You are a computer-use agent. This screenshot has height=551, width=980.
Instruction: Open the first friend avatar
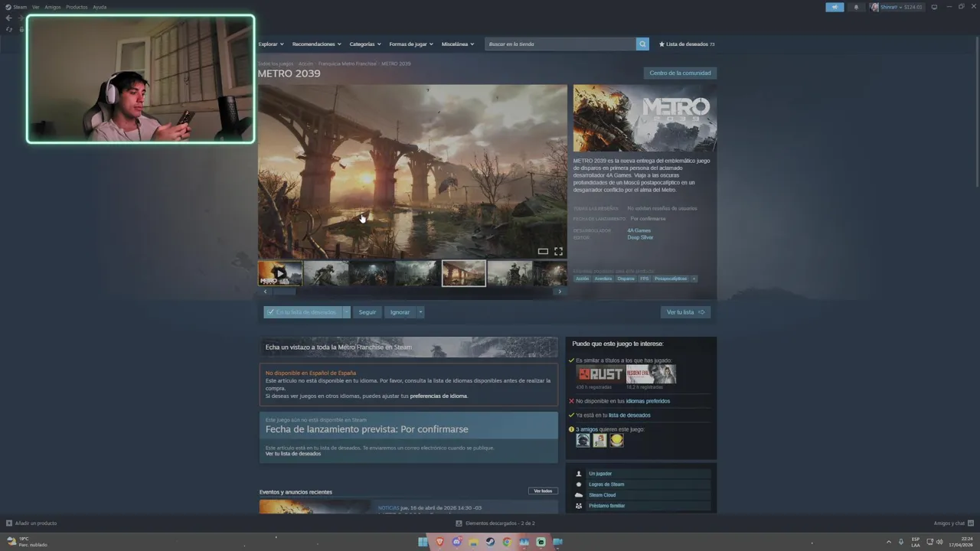coord(583,440)
